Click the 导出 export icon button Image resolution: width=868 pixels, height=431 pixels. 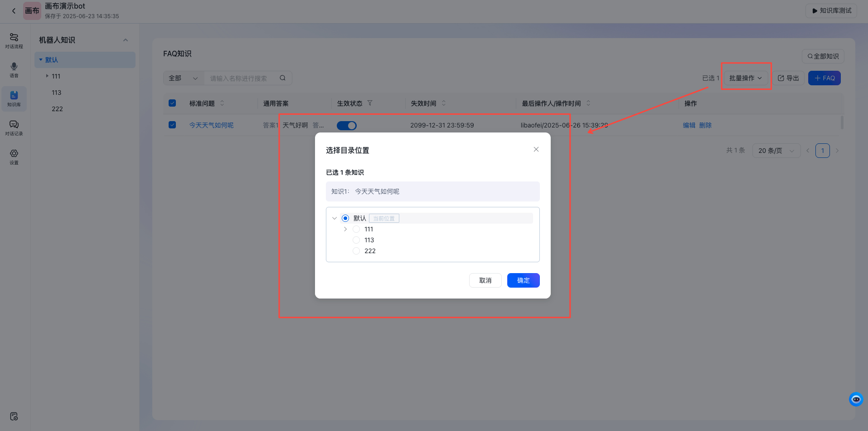[788, 78]
